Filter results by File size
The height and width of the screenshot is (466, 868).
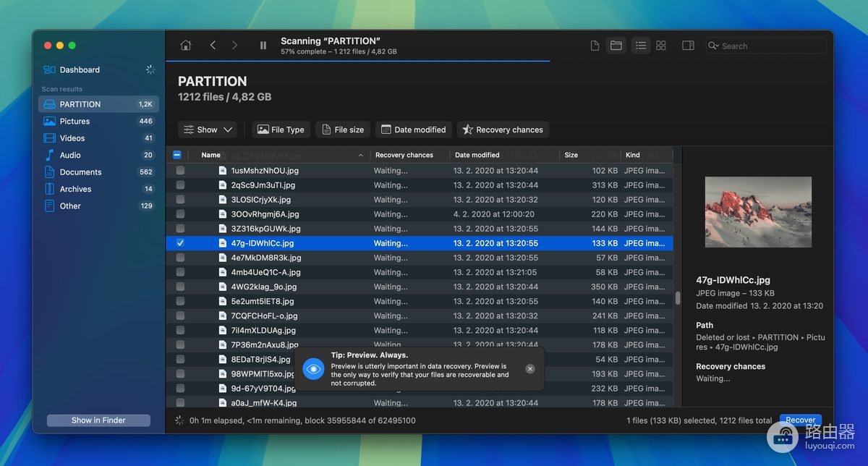[343, 130]
